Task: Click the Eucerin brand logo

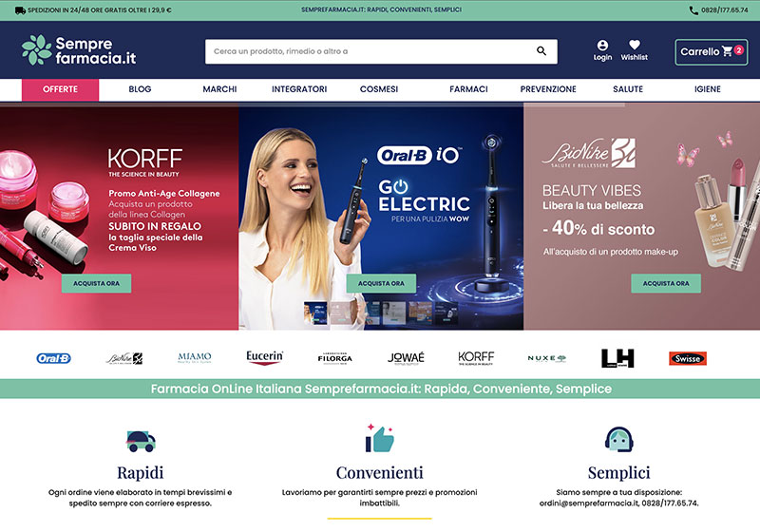Action: point(265,358)
